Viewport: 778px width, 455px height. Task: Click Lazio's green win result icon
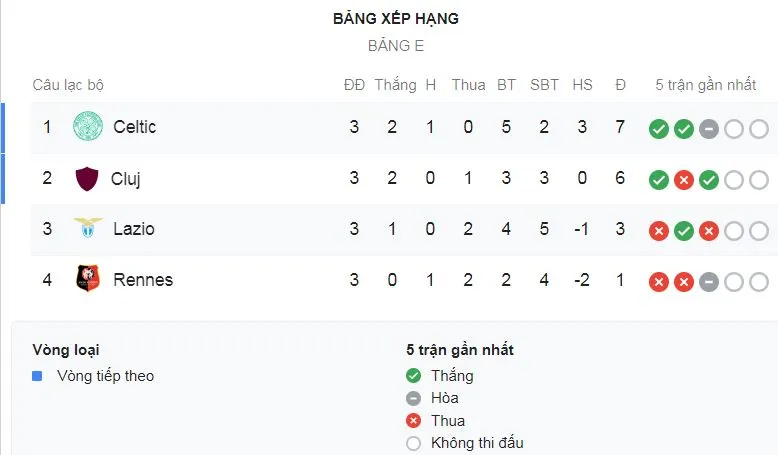point(684,231)
